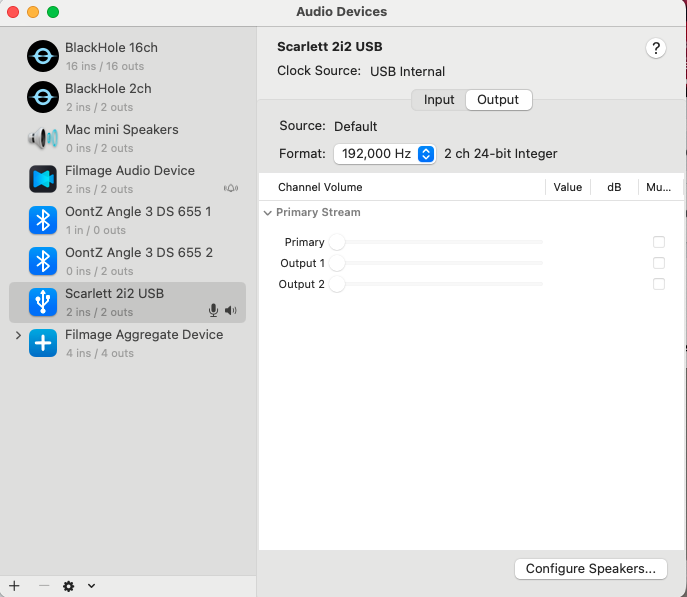Image resolution: width=687 pixels, height=597 pixels.
Task: Select Filmage Audio Device name
Action: 130,170
